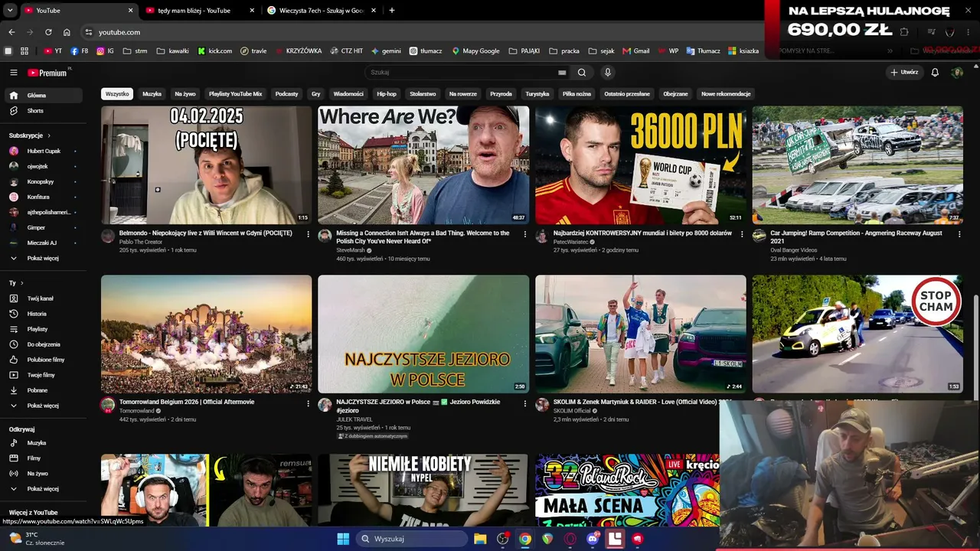
Task: Open video options for Belmondo video
Action: [308, 234]
